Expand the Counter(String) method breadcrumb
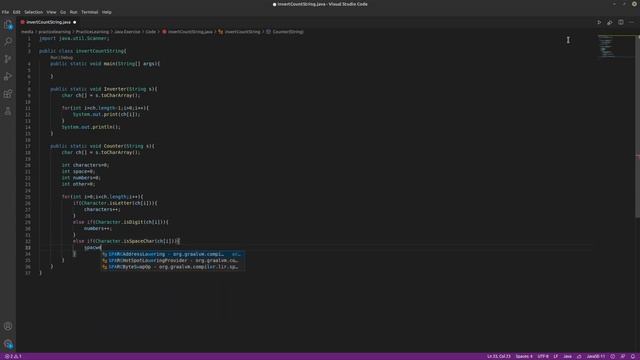Screen dimensions: 640x360 pyautogui.click(x=285, y=32)
